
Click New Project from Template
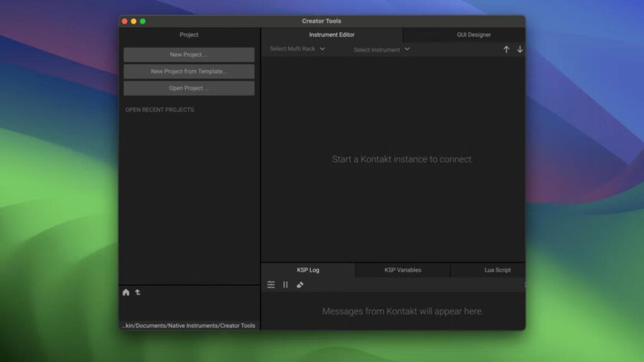click(x=189, y=71)
